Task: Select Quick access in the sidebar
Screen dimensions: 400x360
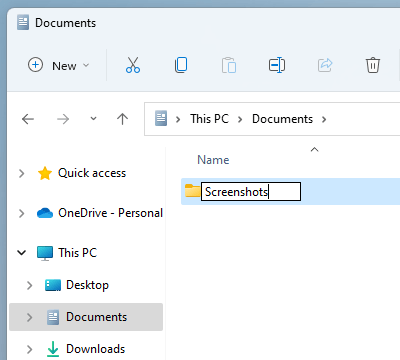Action: (x=92, y=173)
